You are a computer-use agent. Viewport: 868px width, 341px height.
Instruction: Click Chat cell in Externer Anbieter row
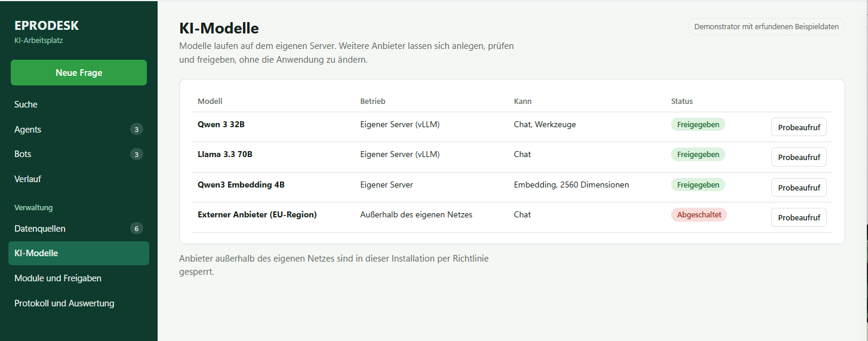point(522,215)
